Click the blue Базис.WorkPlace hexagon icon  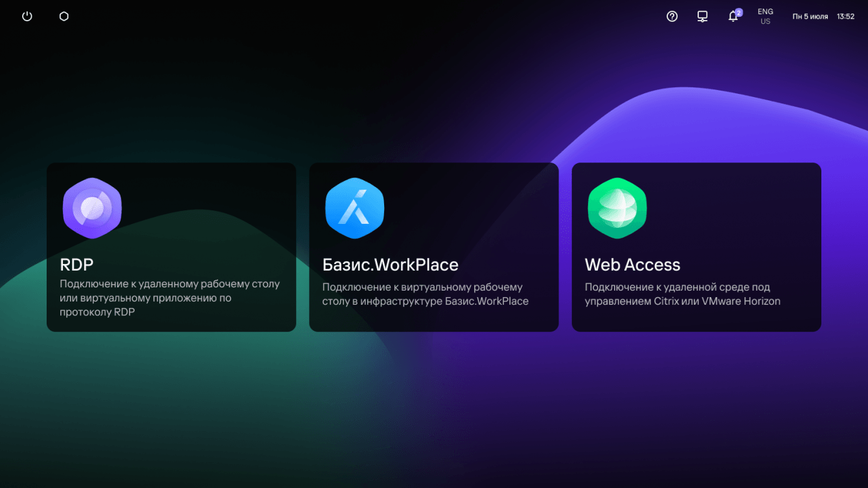tap(354, 208)
